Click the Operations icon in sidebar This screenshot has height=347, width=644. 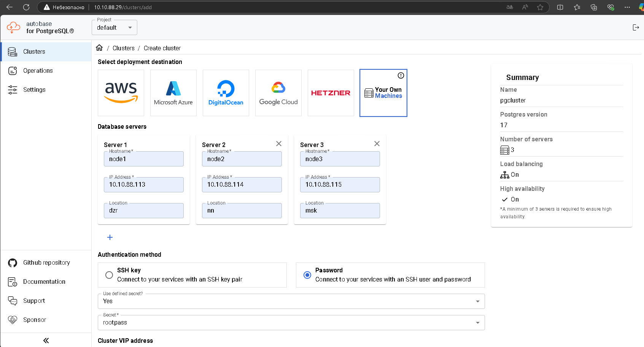(x=13, y=71)
